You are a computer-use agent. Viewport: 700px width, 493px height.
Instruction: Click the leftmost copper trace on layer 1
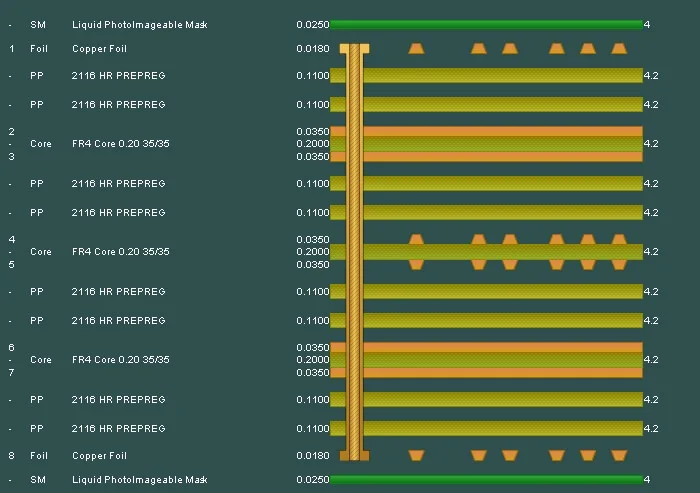[x=416, y=48]
